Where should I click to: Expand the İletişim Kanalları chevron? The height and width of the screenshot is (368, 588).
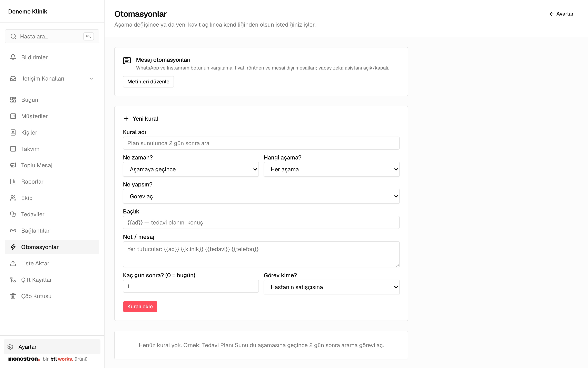point(91,79)
